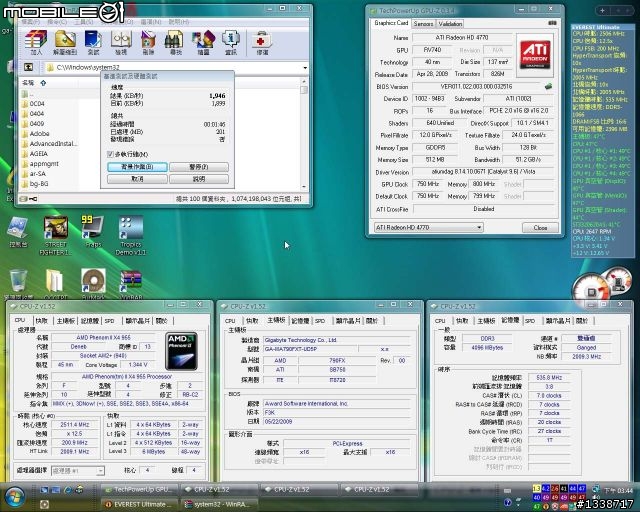Click the 名稱 column header in WinRAR
This screenshot has height=512, width=640.
(x=28, y=83)
